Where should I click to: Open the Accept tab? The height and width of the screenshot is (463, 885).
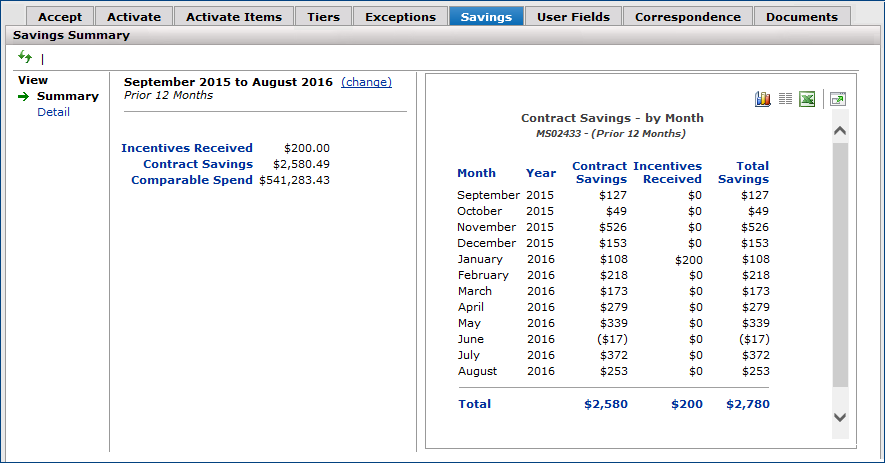(x=60, y=17)
